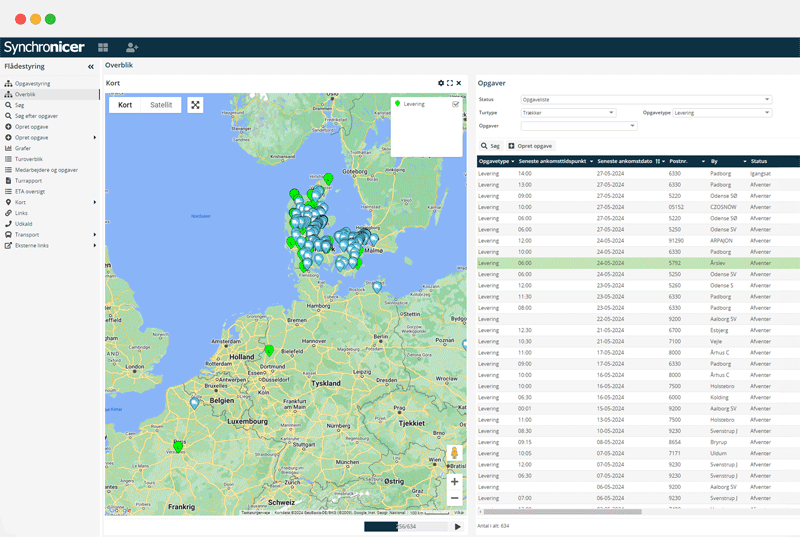Viewport: 800px width, 537px height.
Task: Open the Grafer chart entry
Action: 22,148
